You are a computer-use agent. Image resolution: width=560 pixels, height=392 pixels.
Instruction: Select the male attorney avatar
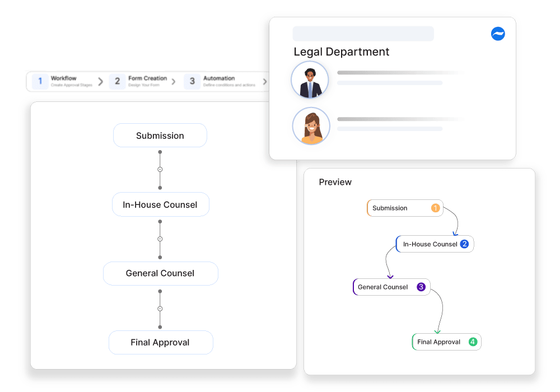click(x=310, y=80)
